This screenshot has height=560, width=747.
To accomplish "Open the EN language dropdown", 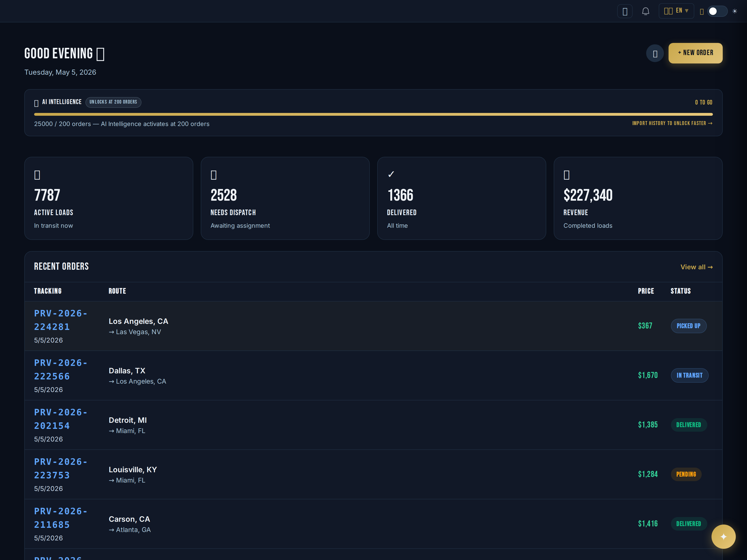I will (676, 11).
